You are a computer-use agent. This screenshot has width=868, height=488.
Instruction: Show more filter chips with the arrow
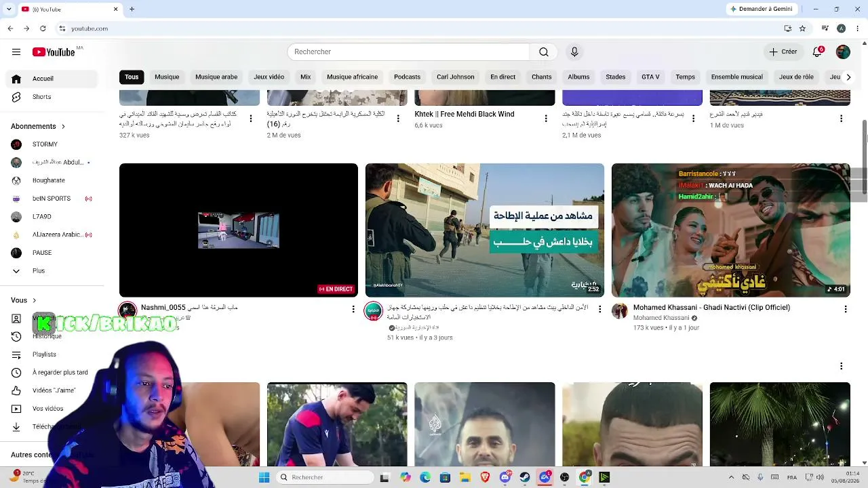pos(848,77)
